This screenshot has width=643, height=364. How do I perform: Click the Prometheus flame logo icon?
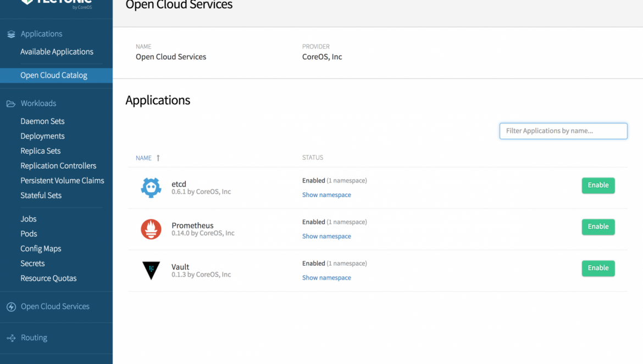click(151, 229)
